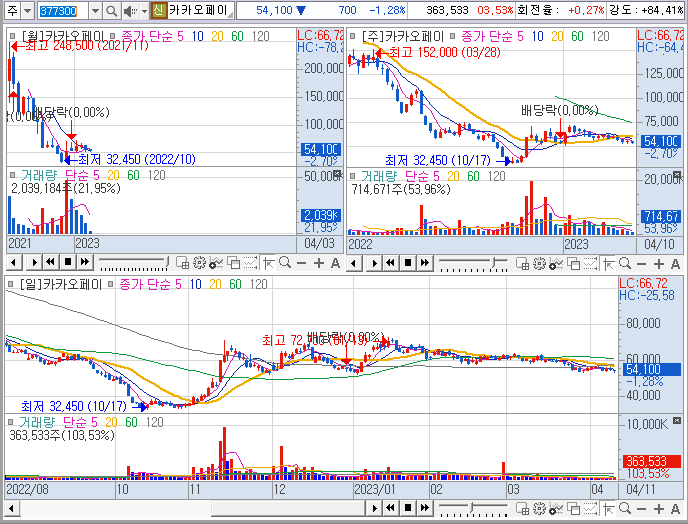688x524 pixels.
Task: Expand the stock code history dropdown
Action: 95,11
